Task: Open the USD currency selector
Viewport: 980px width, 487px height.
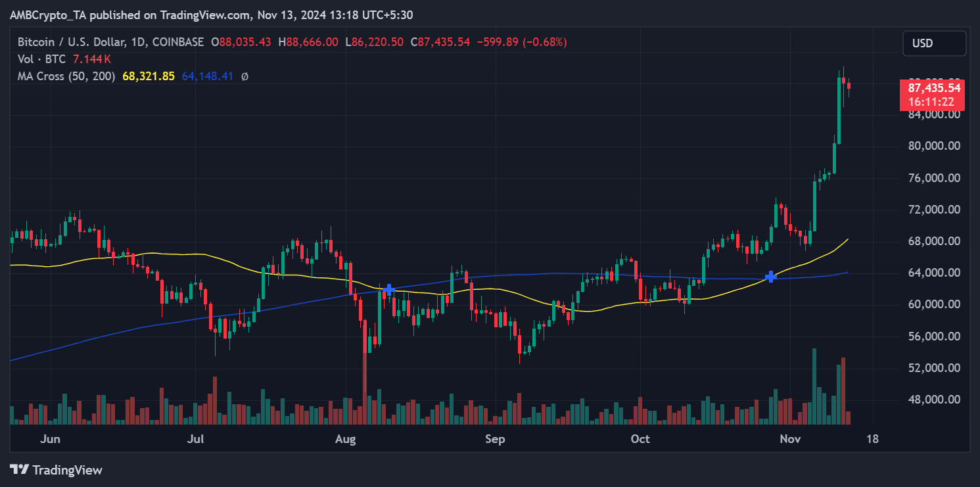Action: 935,43
